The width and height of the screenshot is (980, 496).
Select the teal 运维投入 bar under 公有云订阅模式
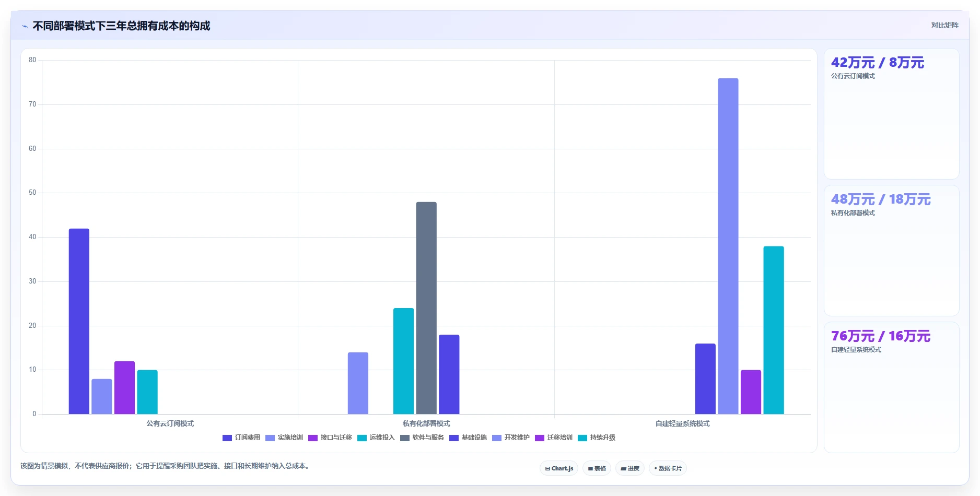[147, 392]
